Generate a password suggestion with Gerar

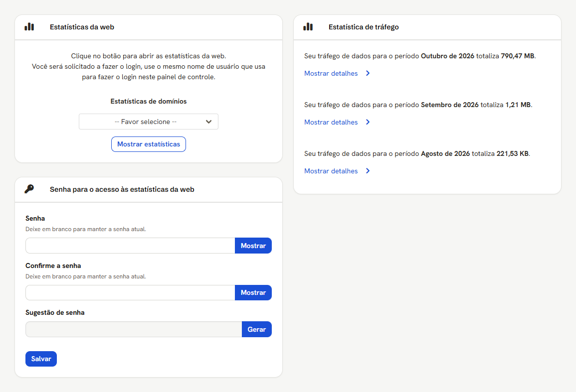click(x=257, y=329)
